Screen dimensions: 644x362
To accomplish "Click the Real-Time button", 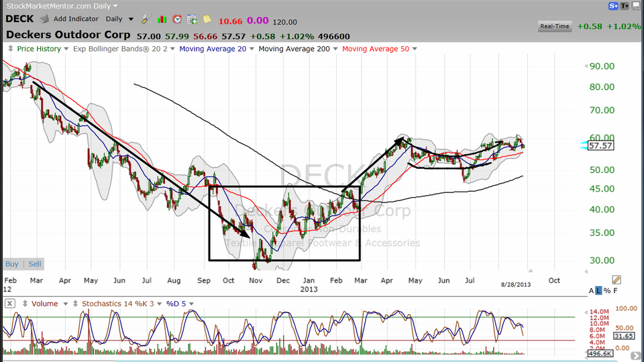I will [x=555, y=26].
